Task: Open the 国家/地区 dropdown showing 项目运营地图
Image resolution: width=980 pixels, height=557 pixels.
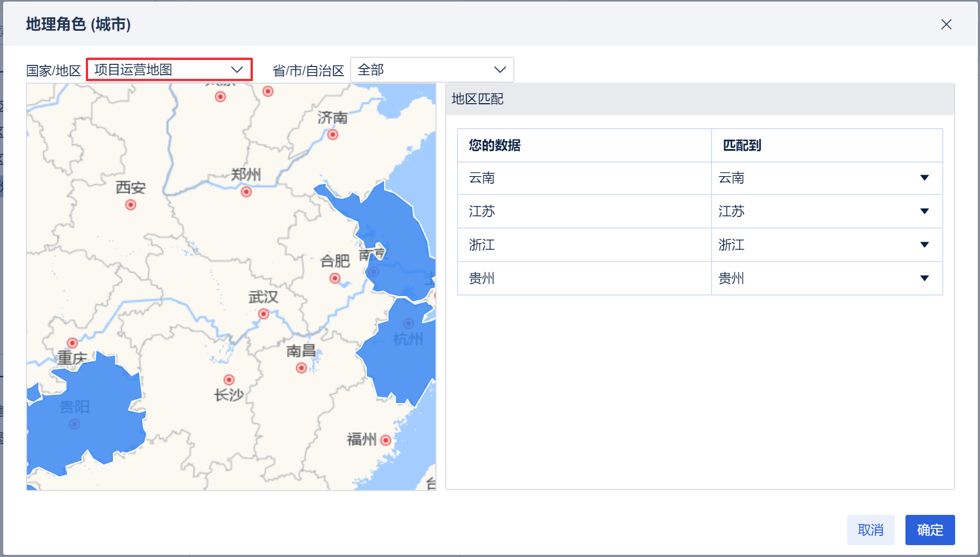Action: (169, 70)
